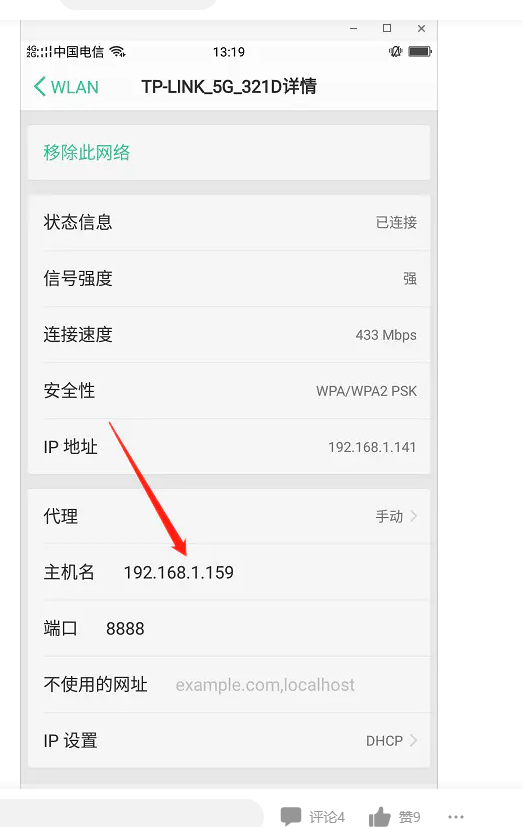This screenshot has height=827, width=523.
Task: Click the thumbs-up like icon
Action: (x=380, y=816)
